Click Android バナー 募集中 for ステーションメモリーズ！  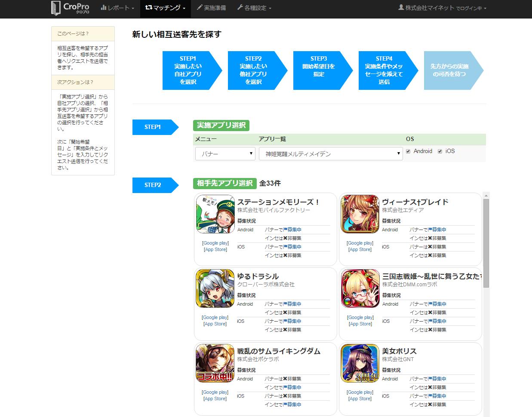coord(292,230)
